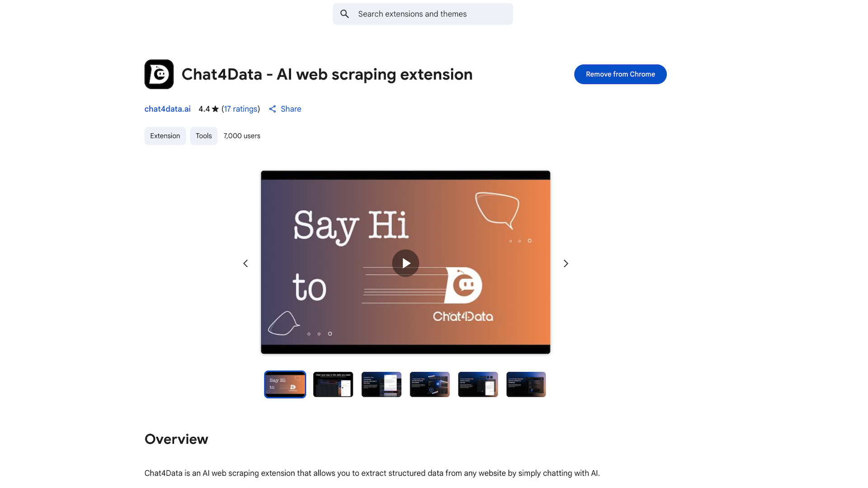Click the Chat4Data extension logo icon
The width and height of the screenshot is (868, 488).
click(159, 74)
